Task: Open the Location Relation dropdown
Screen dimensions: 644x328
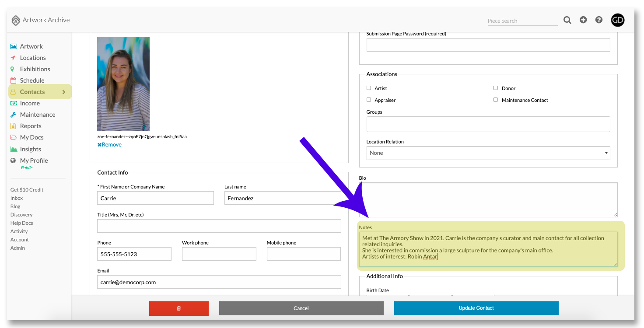Action: [x=488, y=153]
